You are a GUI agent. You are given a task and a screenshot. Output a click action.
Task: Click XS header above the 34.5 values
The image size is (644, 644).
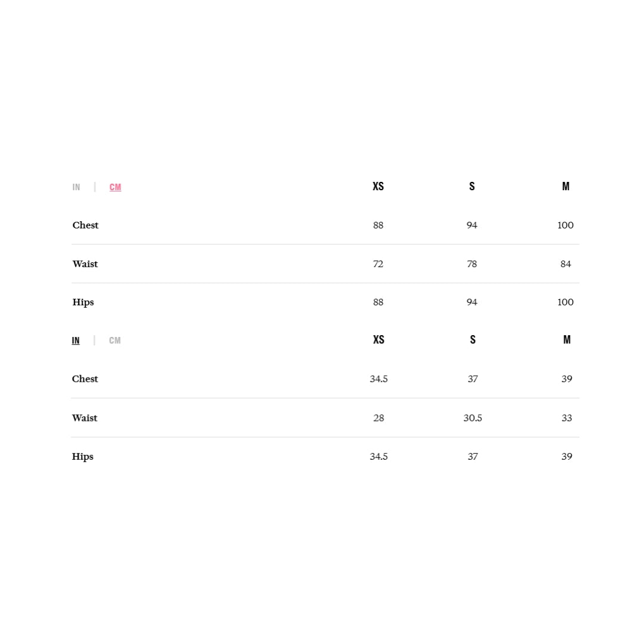(x=379, y=340)
